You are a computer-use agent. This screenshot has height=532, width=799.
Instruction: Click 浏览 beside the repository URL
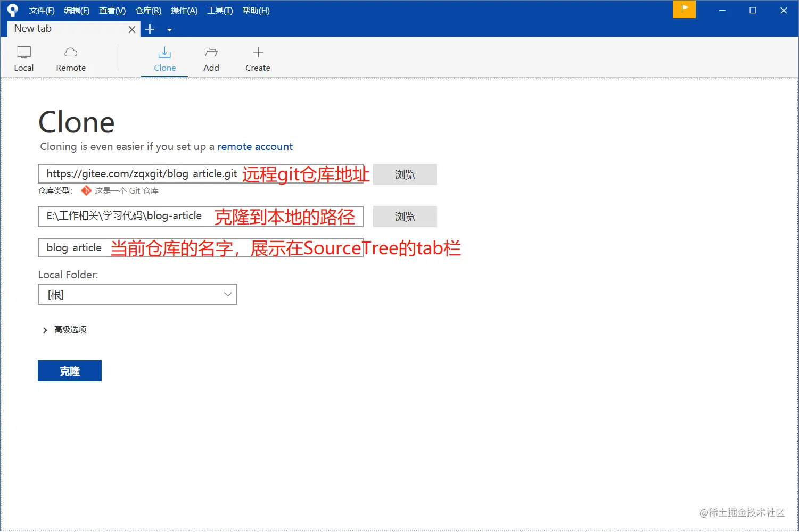pyautogui.click(x=405, y=174)
